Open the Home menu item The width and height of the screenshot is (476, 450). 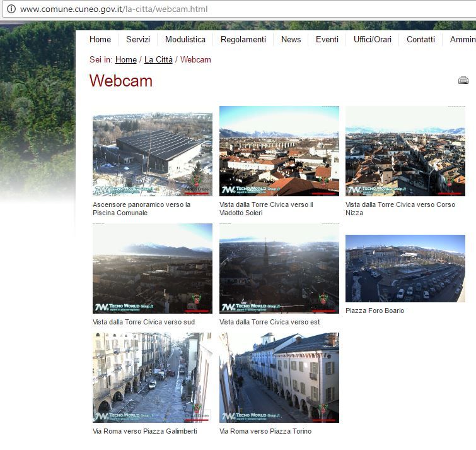point(100,39)
